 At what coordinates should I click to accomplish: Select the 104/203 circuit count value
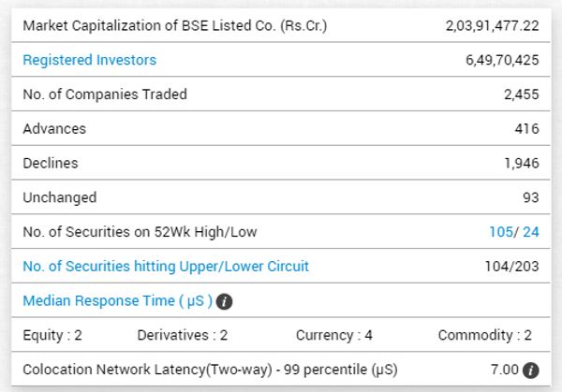coord(511,266)
